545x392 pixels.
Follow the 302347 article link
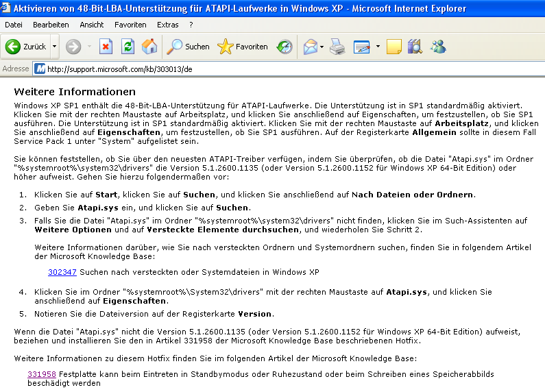[62, 272]
